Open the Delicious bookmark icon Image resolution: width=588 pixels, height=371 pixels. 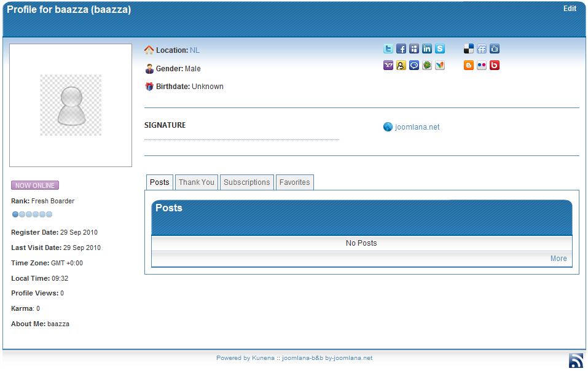[x=469, y=49]
